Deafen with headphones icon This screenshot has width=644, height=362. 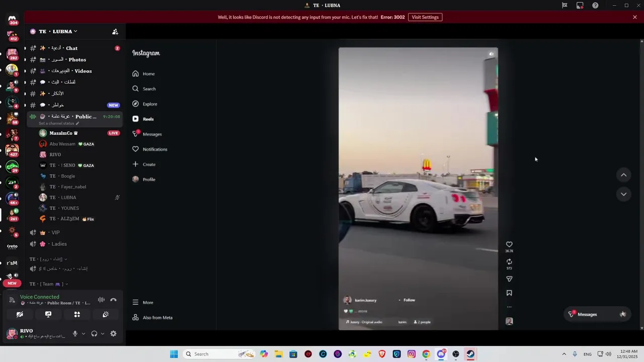[x=94, y=333]
